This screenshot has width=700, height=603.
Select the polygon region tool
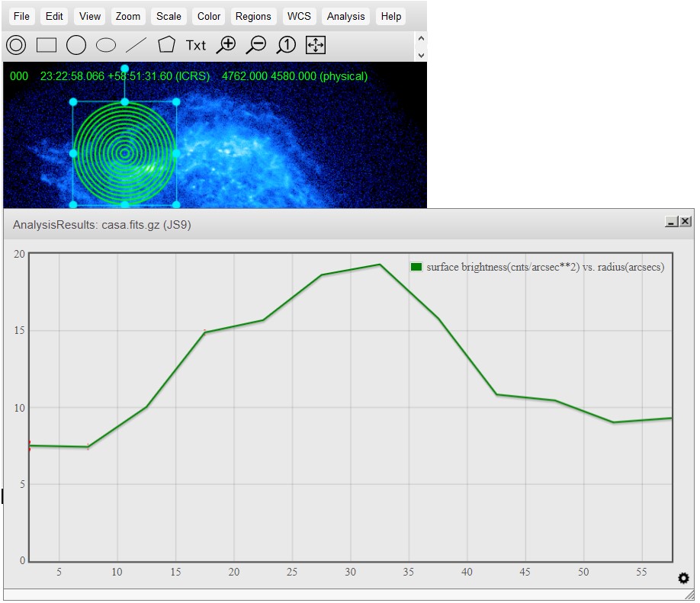tap(166, 45)
